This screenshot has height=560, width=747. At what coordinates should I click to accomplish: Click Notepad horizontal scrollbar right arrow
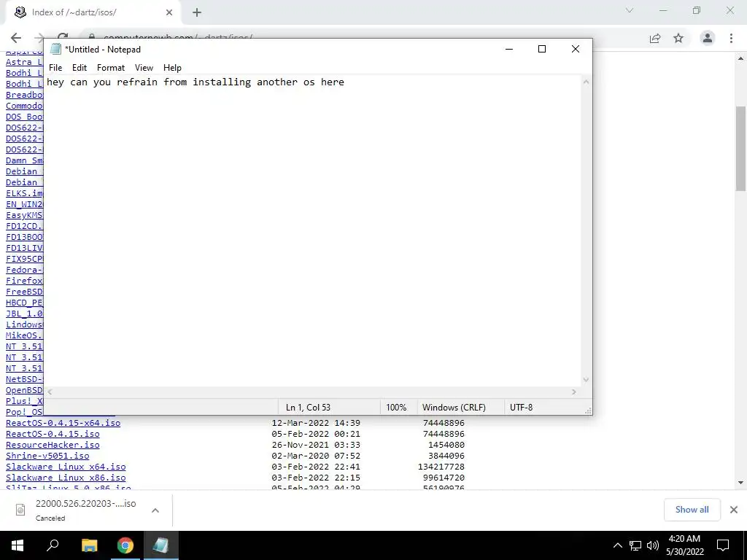pyautogui.click(x=574, y=392)
